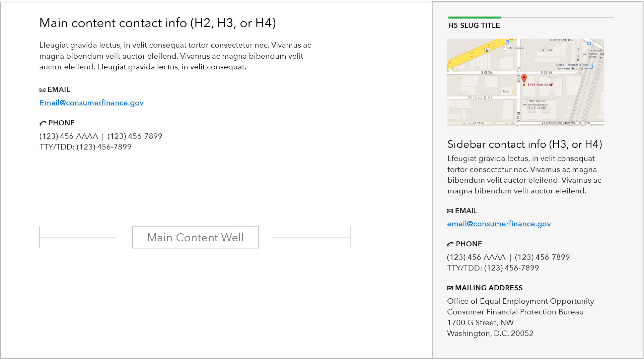
Task: Click the Sidebar contact info heading
Action: point(525,144)
